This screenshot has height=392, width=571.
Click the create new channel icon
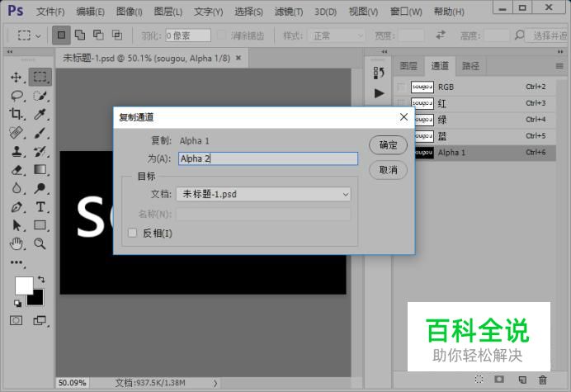(522, 380)
